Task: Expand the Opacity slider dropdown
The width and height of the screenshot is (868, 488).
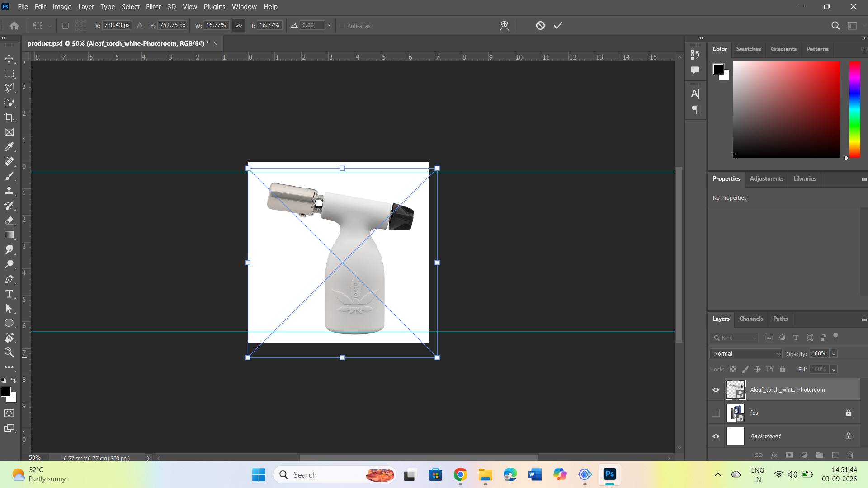Action: tap(834, 354)
